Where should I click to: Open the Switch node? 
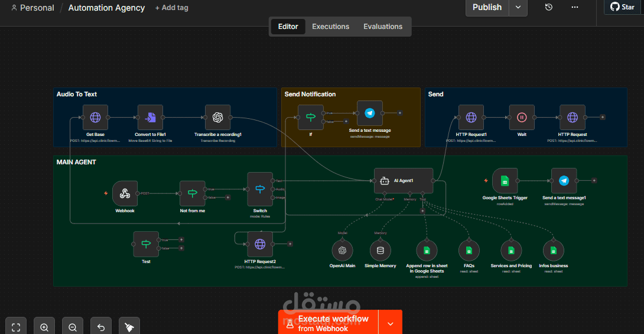click(x=260, y=189)
